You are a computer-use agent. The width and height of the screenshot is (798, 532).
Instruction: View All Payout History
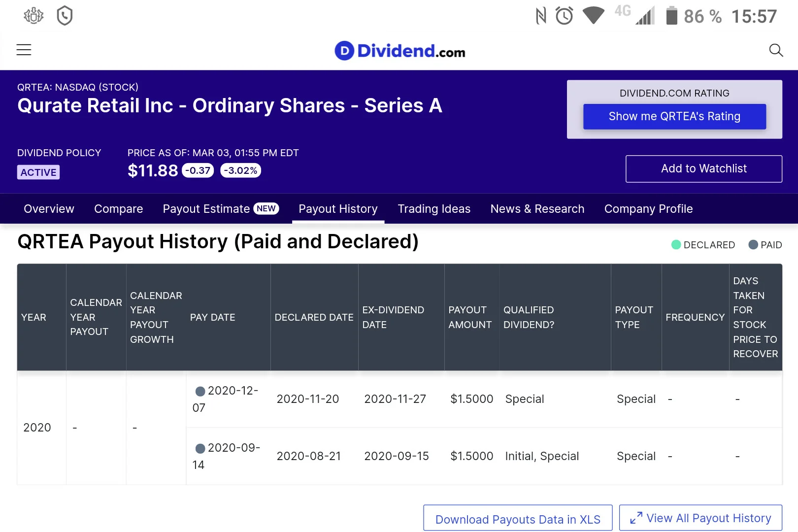point(700,518)
